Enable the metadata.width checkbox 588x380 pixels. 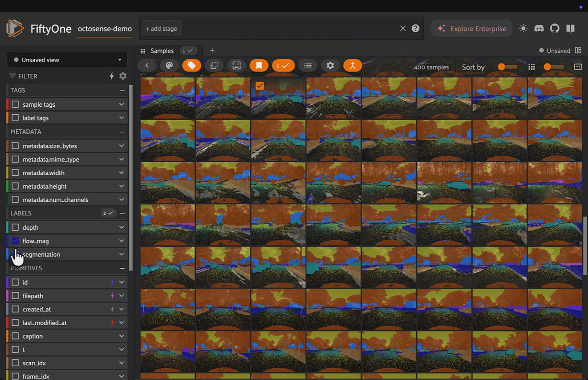tap(15, 173)
